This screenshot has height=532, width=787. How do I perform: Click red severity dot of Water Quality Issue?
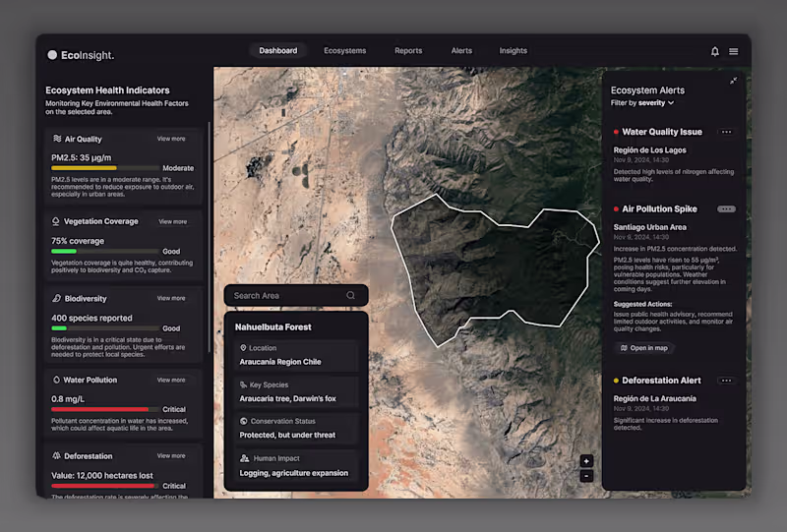click(616, 132)
